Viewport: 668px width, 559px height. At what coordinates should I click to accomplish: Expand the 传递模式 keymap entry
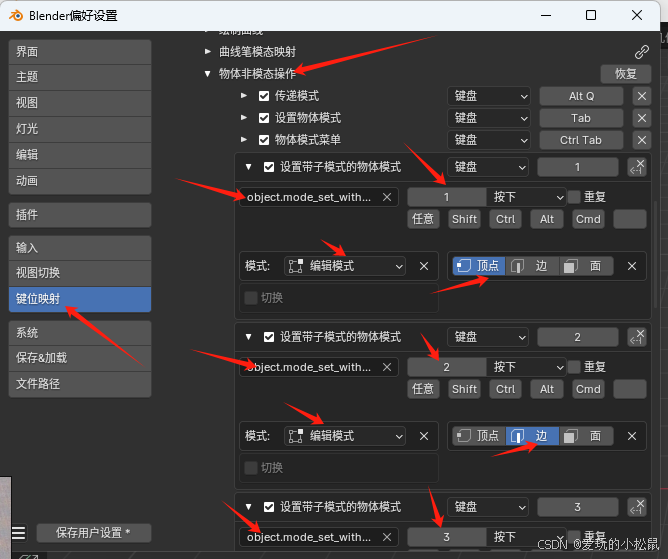coord(244,95)
